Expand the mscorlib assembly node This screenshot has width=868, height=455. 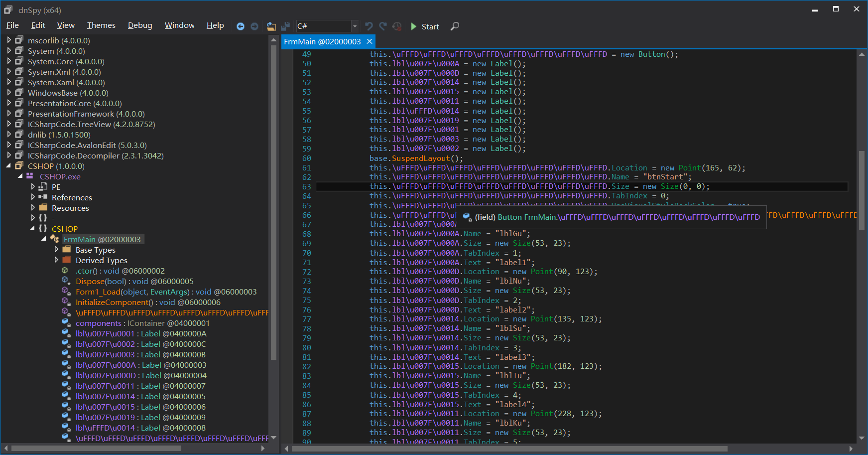(9, 40)
